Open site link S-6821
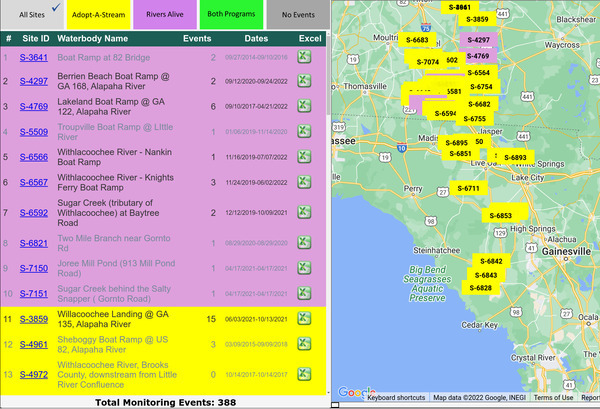The width and height of the screenshot is (600, 409). [34, 243]
